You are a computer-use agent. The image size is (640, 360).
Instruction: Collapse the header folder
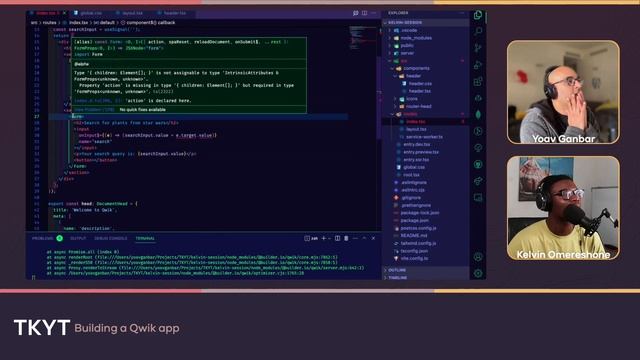(413, 76)
